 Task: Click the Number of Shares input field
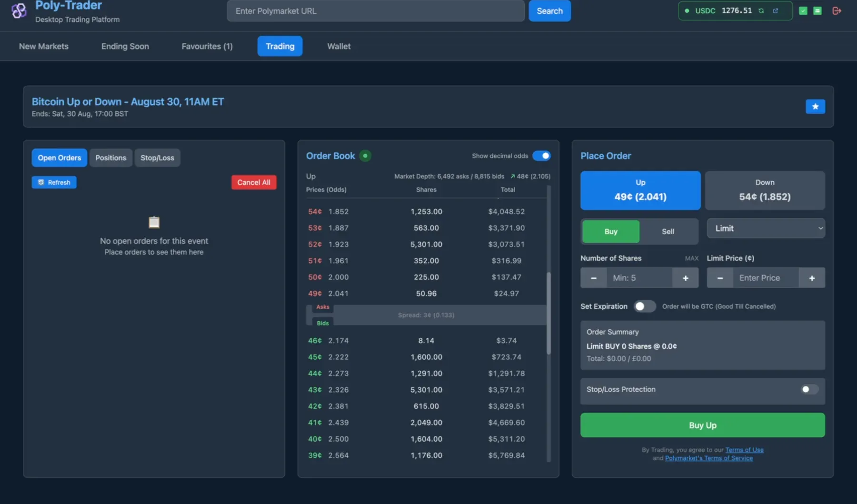639,278
